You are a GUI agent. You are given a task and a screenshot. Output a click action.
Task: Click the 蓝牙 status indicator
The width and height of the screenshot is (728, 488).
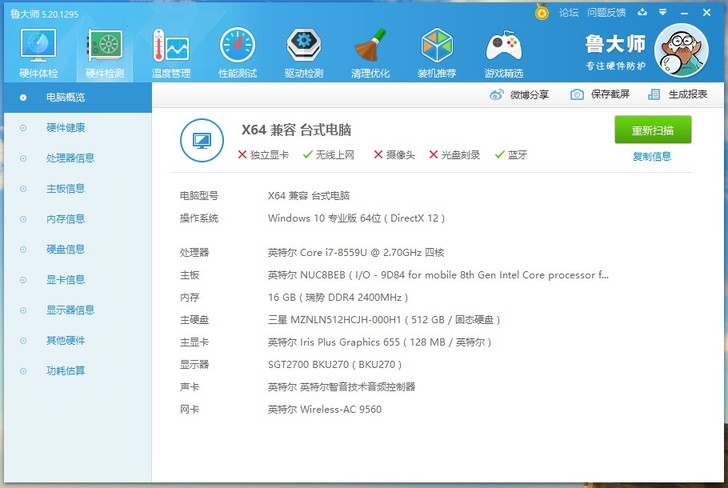pos(511,155)
